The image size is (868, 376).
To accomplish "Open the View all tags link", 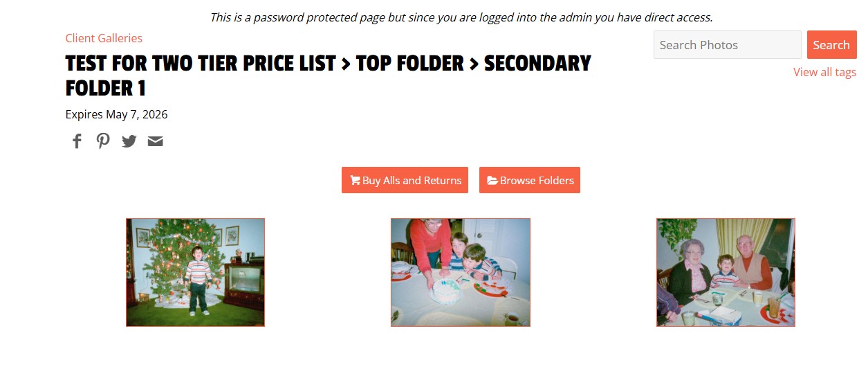I will point(824,72).
